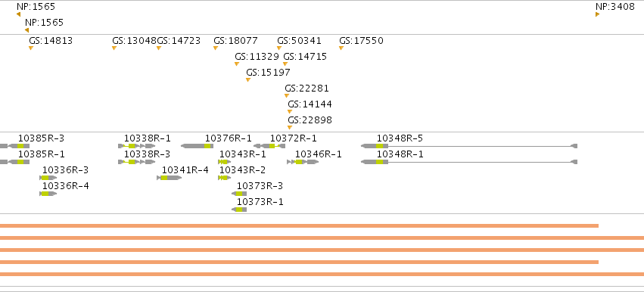Select the NP:3408 insertion marker triangle
This screenshot has width=644, height=292.
[x=597, y=14]
